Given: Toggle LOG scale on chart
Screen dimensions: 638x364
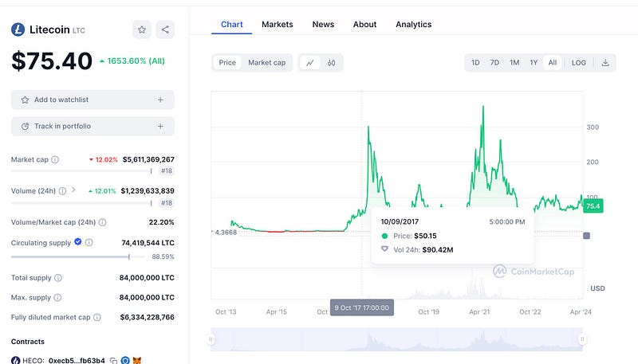Looking at the screenshot, I should click(579, 63).
